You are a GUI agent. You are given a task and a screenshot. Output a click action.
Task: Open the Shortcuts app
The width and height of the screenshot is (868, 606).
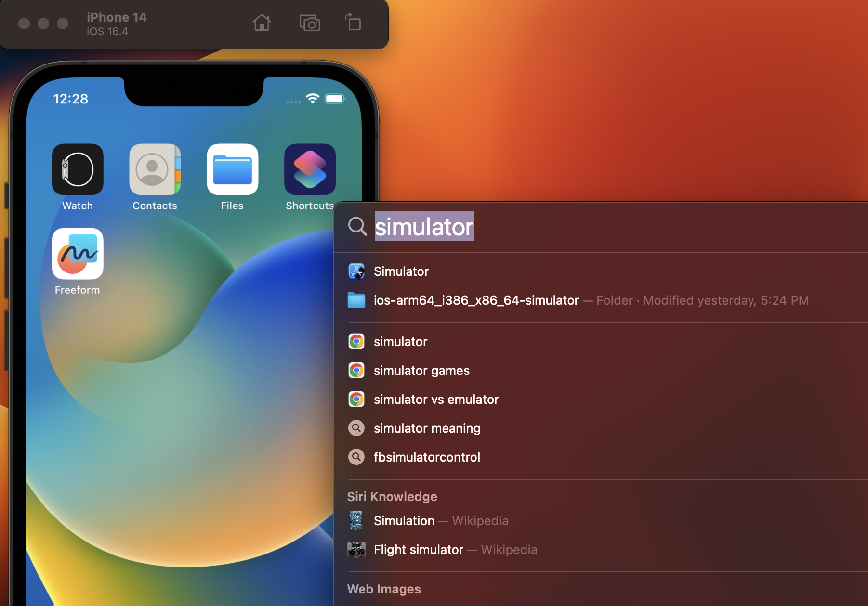(x=309, y=169)
